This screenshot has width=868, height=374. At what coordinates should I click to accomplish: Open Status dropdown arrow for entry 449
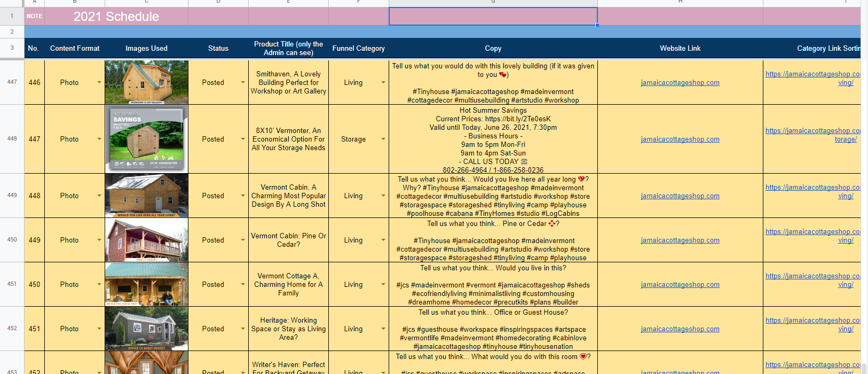(x=243, y=240)
